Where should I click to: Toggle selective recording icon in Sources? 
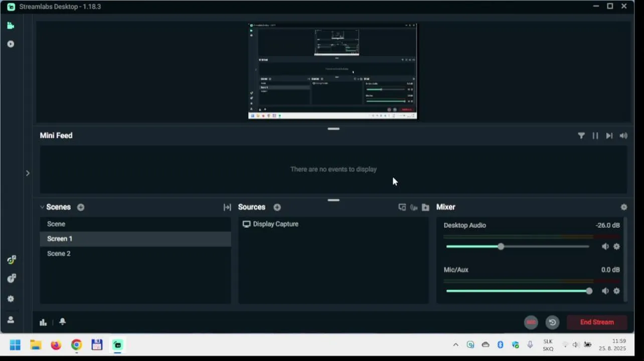pos(414,207)
